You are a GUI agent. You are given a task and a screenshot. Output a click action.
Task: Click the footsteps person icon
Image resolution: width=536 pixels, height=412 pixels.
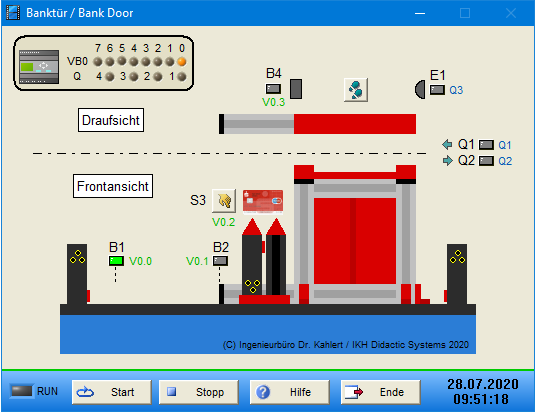pyautogui.click(x=356, y=90)
